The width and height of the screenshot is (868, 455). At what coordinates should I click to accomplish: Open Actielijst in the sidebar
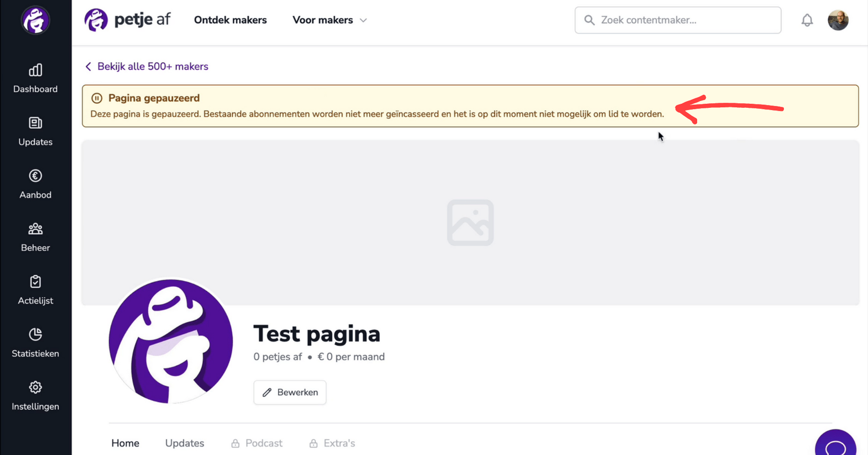pos(36,290)
